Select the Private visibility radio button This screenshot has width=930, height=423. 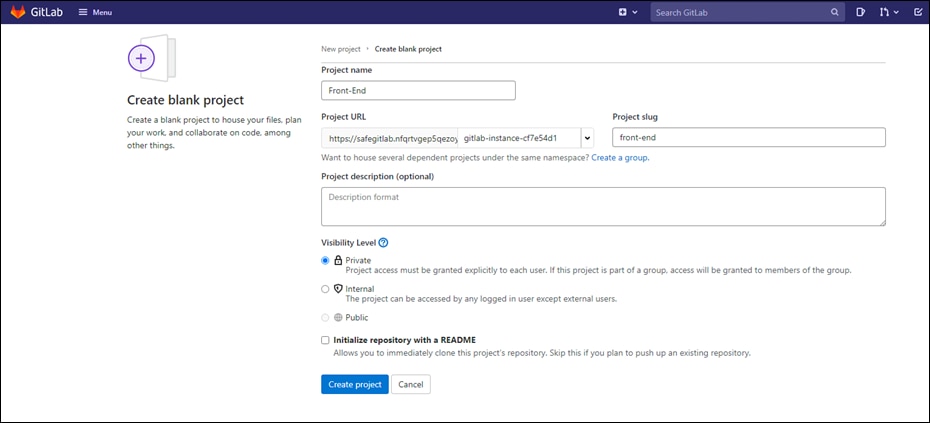[x=325, y=260]
